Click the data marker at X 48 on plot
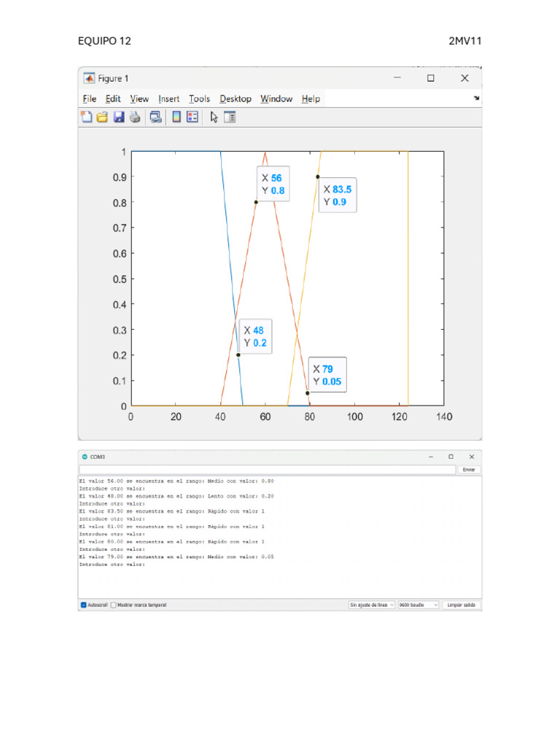This screenshot has height=747, width=560. click(x=238, y=355)
